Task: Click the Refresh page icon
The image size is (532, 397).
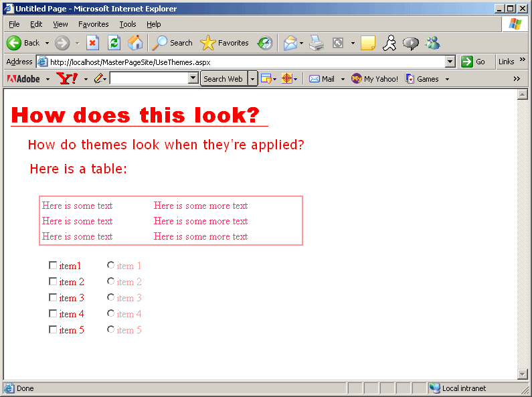Action: (114, 43)
